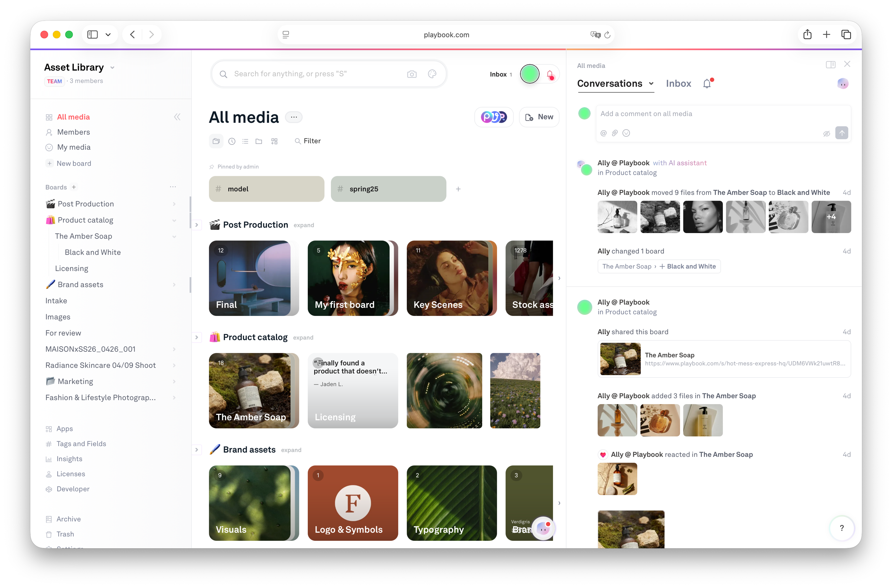The height and width of the screenshot is (588, 892).
Task: Open the color palette search icon
Action: click(432, 74)
